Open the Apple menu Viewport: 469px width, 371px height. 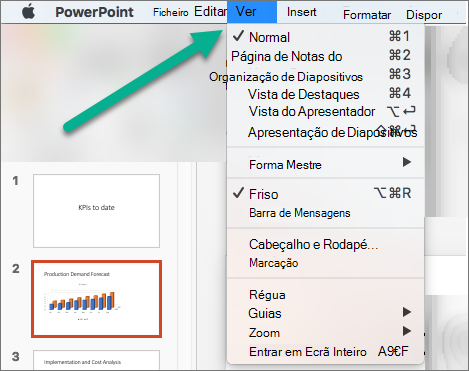(29, 12)
